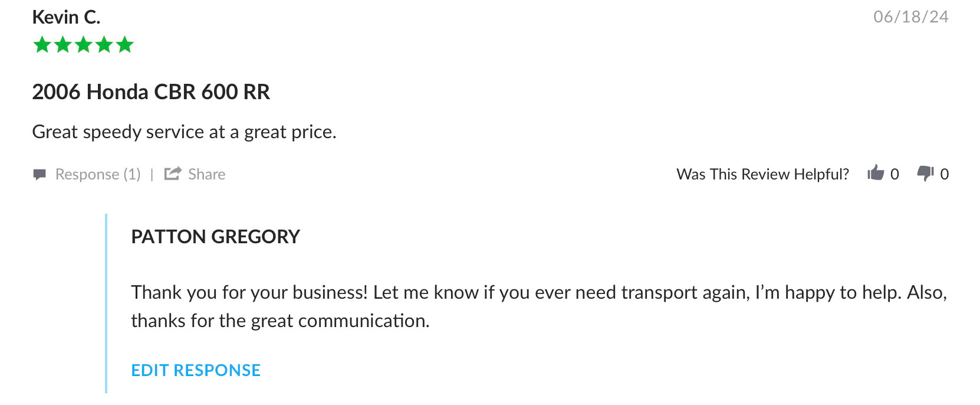Collapse the Response (1) text toggle
The height and width of the screenshot is (405, 980).
[x=98, y=174]
